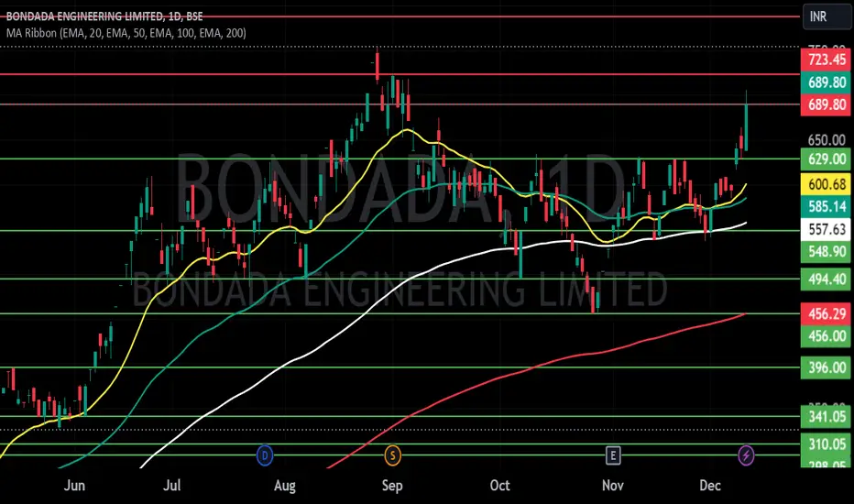854x504 pixels.
Task: Click the Dec label on time axis
Action: coord(710,486)
